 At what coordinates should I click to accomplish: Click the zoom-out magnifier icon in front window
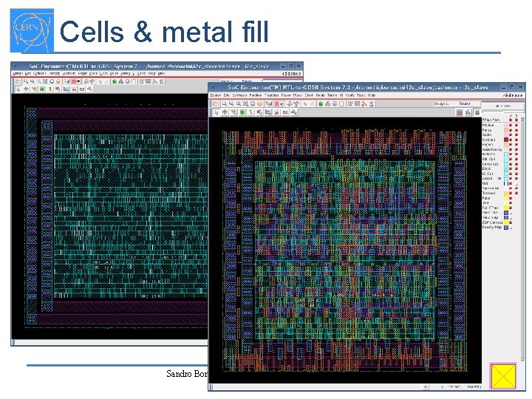pos(231,104)
